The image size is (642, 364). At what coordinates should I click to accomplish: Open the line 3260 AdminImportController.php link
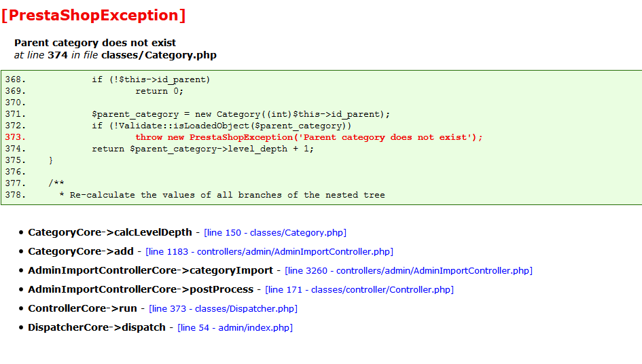pyautogui.click(x=408, y=271)
